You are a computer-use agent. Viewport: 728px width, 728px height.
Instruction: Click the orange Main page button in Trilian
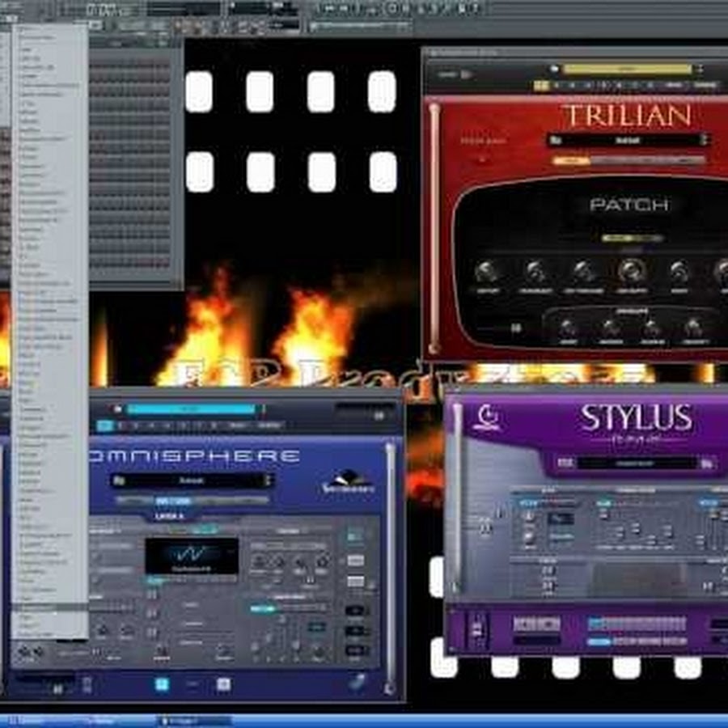[x=569, y=160]
